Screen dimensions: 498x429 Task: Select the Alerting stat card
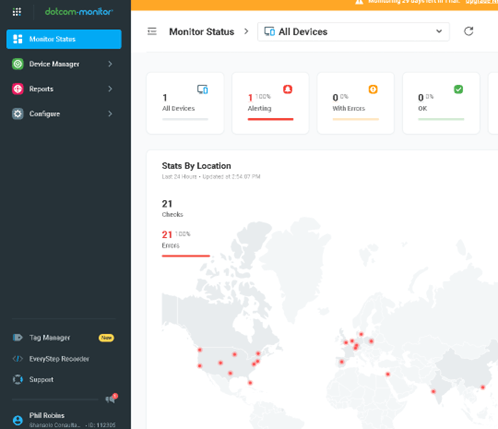270,103
